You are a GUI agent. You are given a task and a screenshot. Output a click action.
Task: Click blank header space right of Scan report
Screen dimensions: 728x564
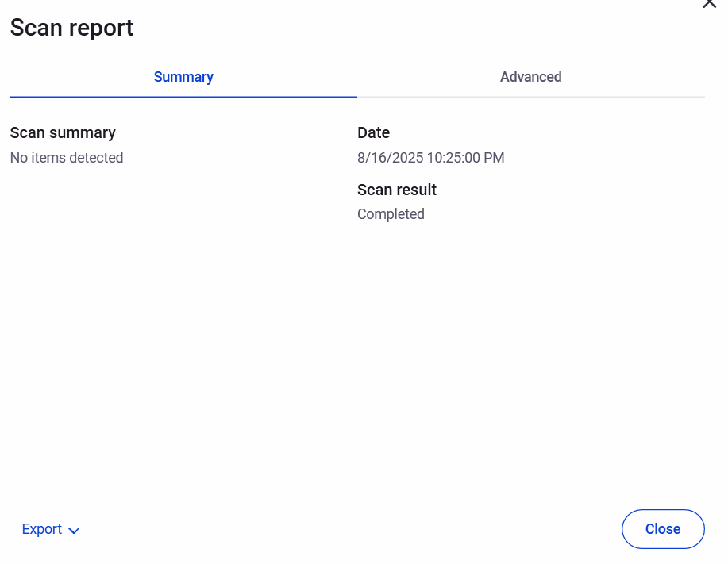pos(397,28)
